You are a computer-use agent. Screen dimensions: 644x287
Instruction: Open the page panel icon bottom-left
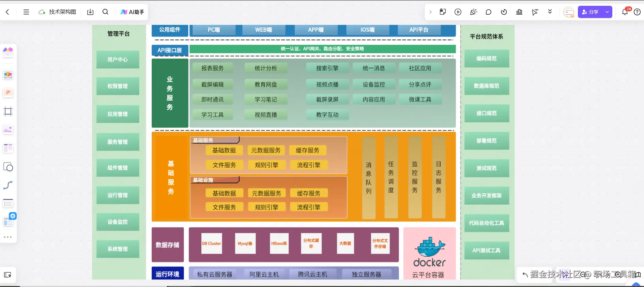pyautogui.click(x=7, y=275)
